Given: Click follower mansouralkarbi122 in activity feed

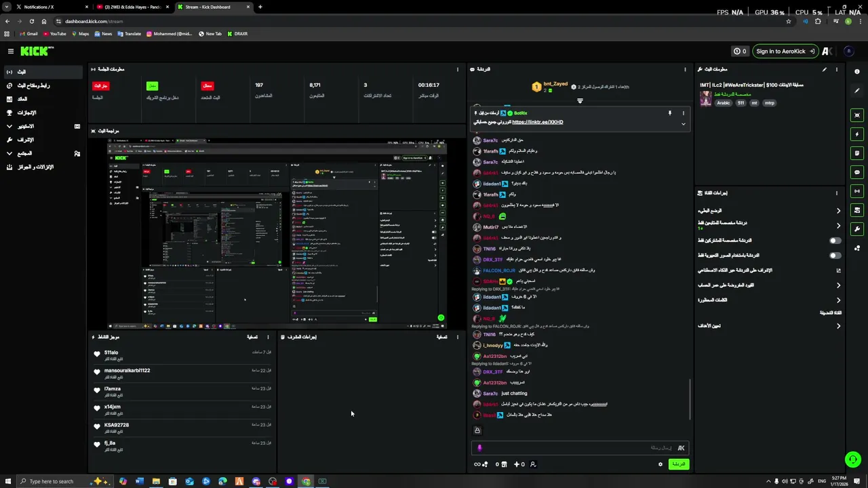Looking at the screenshot, I should [127, 371].
